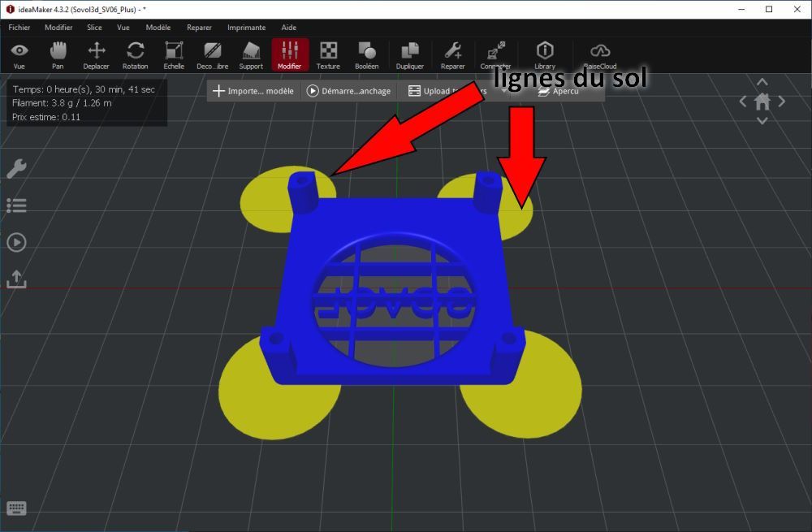Screen dimensions: 812x532
Task: Activate the Pan hand tool
Action: coord(58,55)
